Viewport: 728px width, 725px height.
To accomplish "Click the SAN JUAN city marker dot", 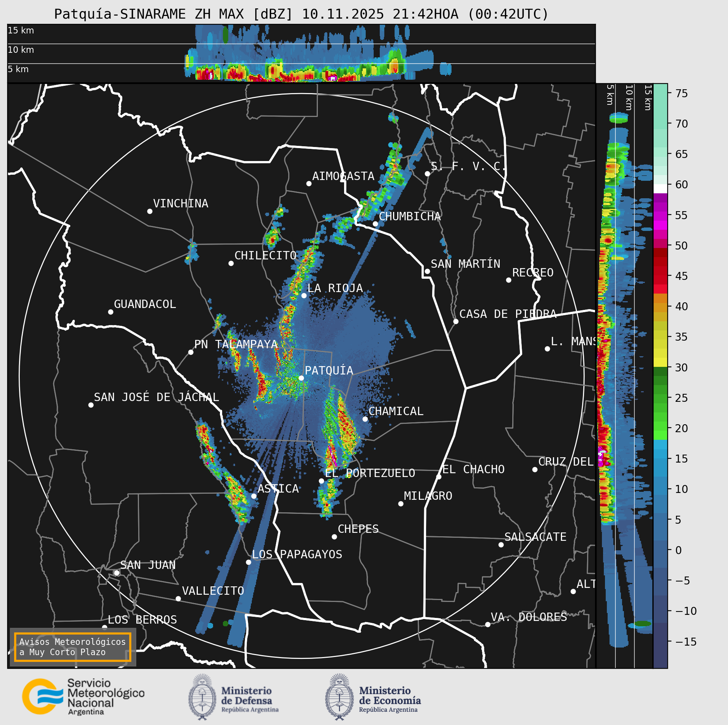I will pyautogui.click(x=117, y=573).
